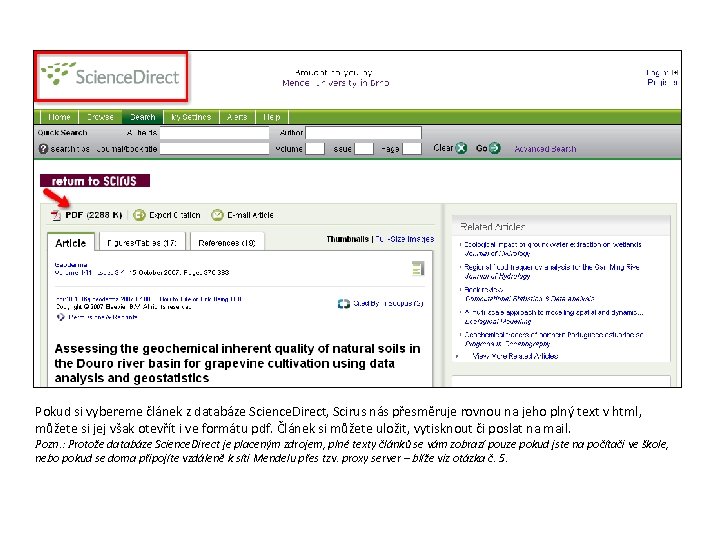The width and height of the screenshot is (720, 540).
Task: Focus the Author search input
Action: click(x=363, y=133)
